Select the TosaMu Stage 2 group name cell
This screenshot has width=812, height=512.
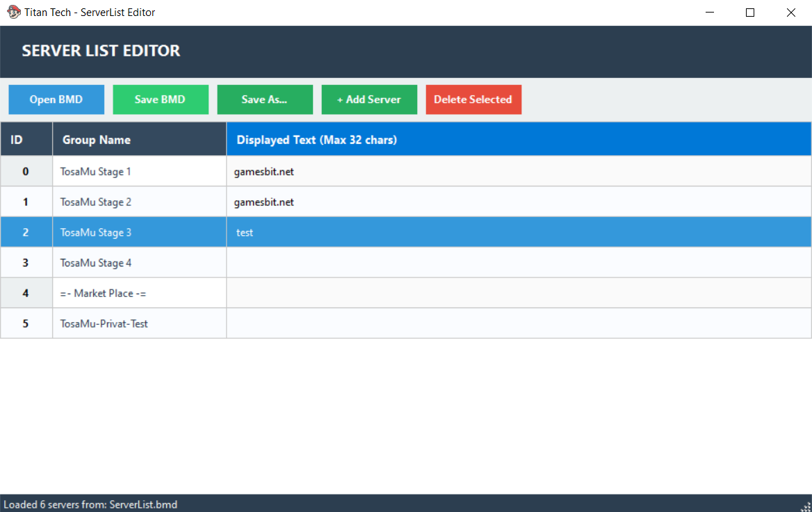pos(139,202)
